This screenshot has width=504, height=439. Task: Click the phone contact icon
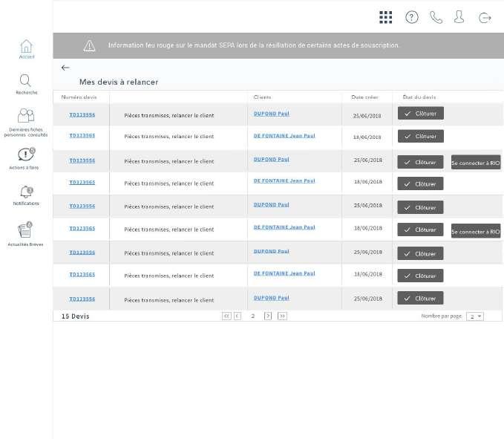436,17
